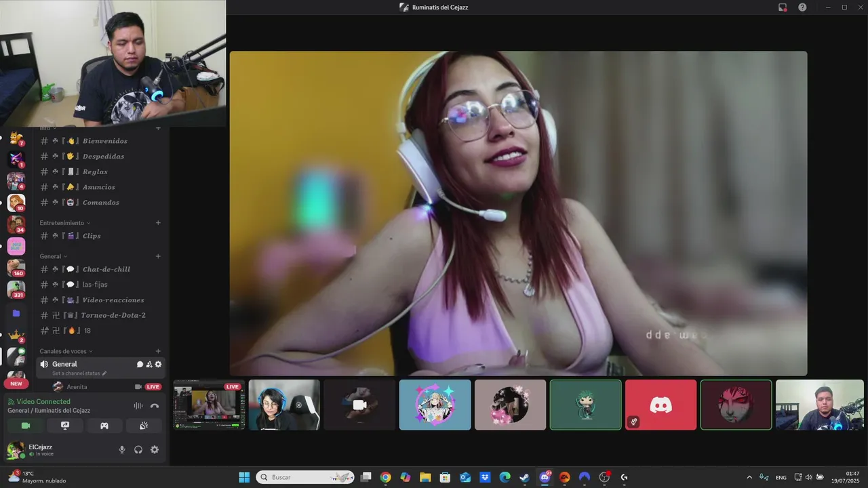868x488 pixels.
Task: Open the Video-reacciones channel
Action: (100, 300)
